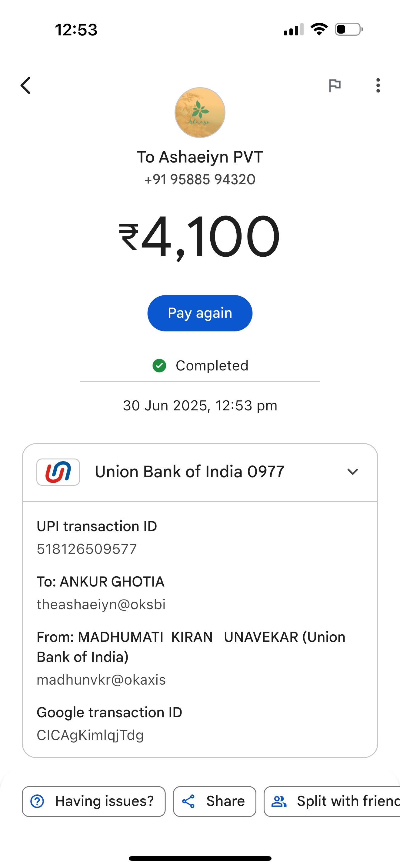This screenshot has width=400, height=868.
Task: Tap the phone number +91 95885 94320
Action: tap(200, 179)
